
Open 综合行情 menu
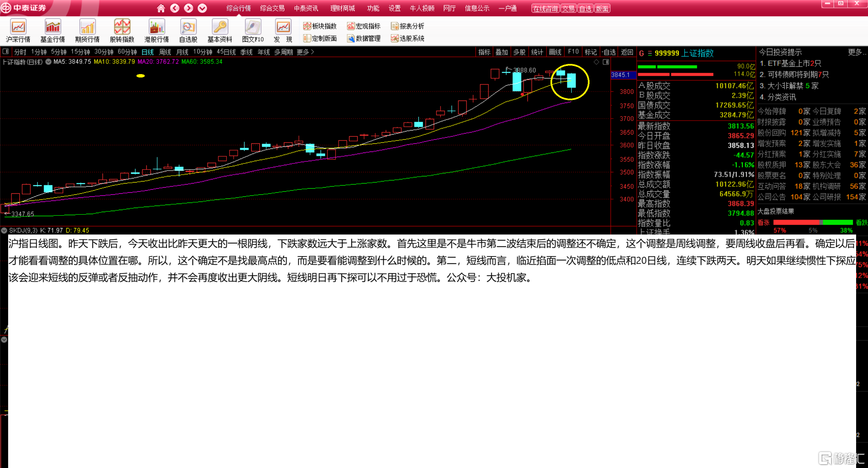click(238, 8)
